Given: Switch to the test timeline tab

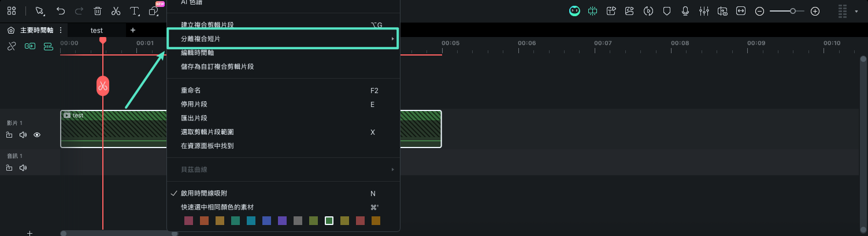Looking at the screenshot, I should [x=97, y=30].
